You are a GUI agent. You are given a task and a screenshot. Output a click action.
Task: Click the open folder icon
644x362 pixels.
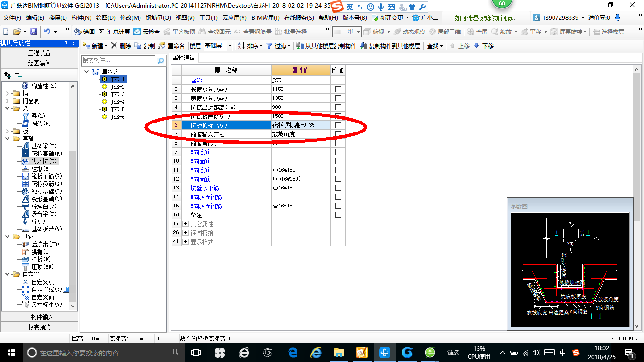17,32
